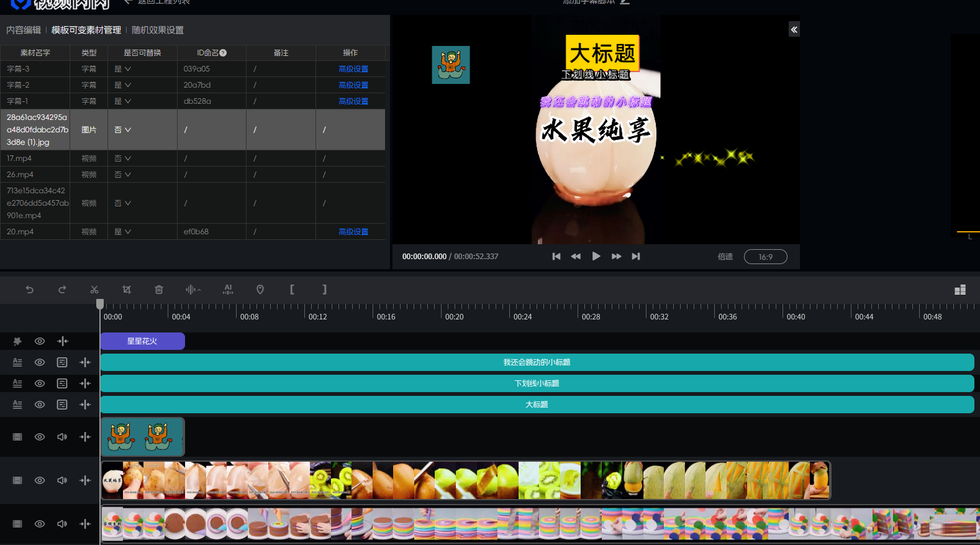
Task: Select the 我还会跳动的小标题 timeline clip
Action: point(537,362)
